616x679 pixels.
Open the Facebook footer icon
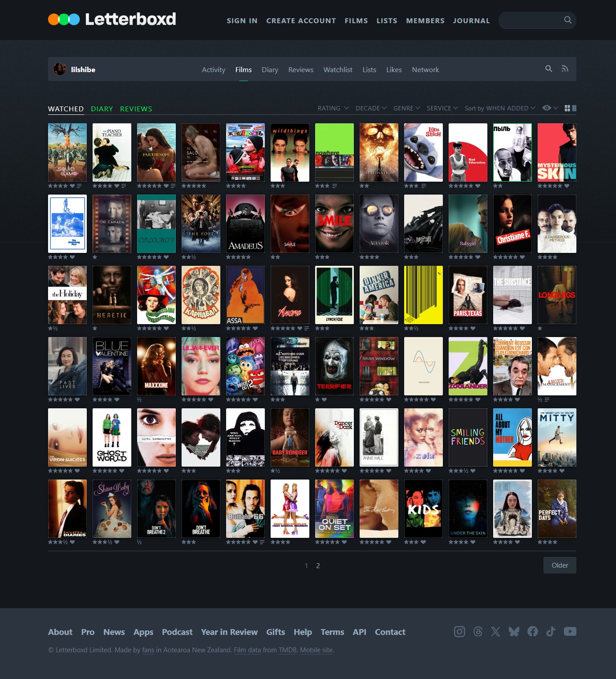click(532, 631)
